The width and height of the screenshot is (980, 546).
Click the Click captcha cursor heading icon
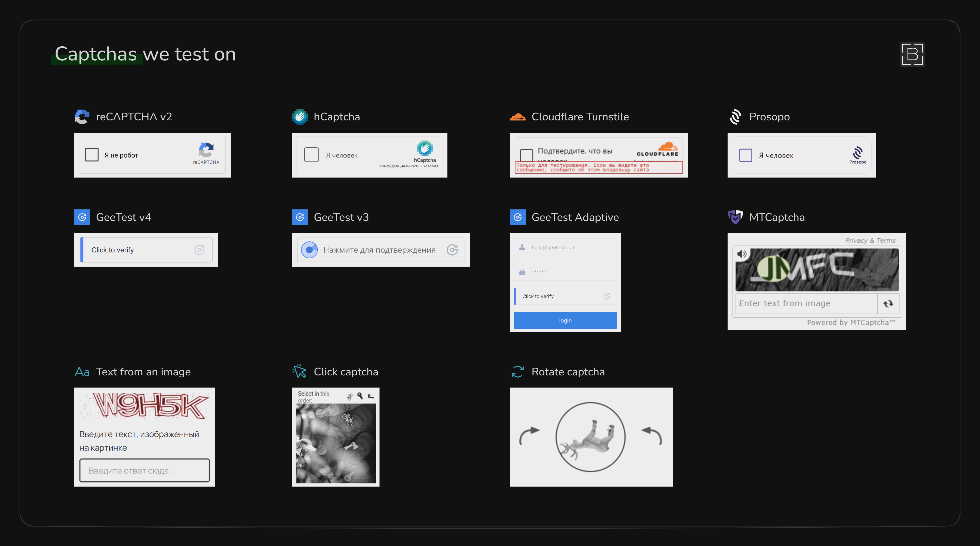pyautogui.click(x=299, y=371)
